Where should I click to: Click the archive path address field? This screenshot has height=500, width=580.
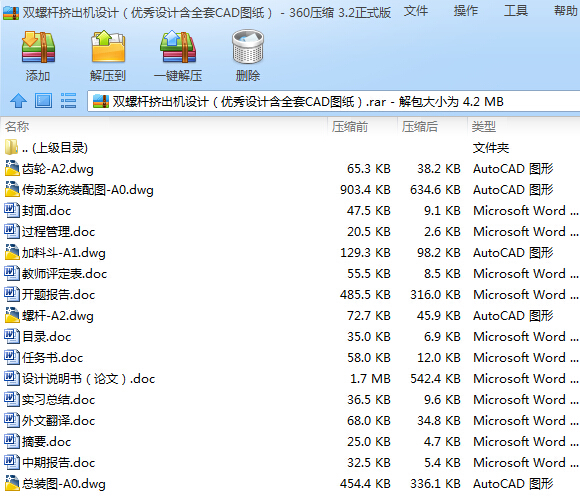click(334, 101)
